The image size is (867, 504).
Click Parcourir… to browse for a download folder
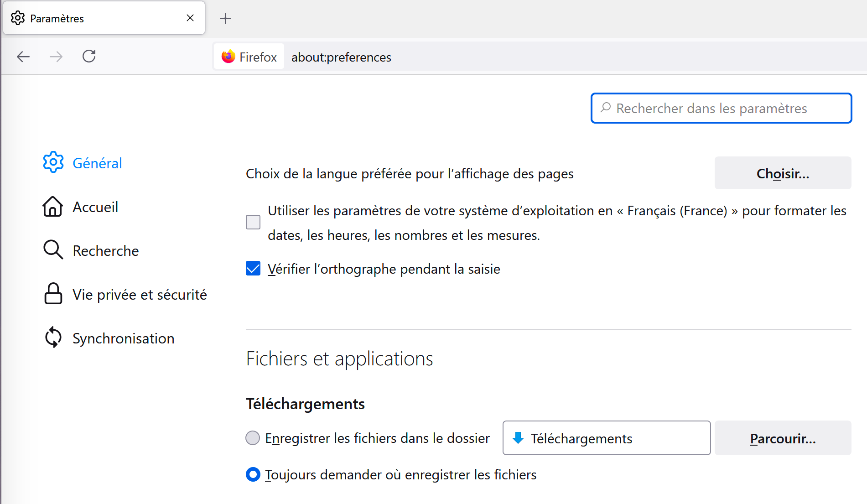[x=783, y=438]
